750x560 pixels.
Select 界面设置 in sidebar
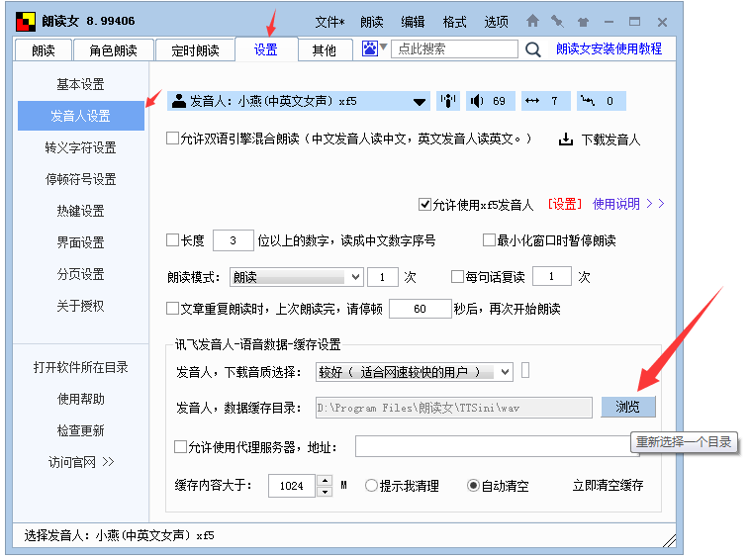point(80,242)
